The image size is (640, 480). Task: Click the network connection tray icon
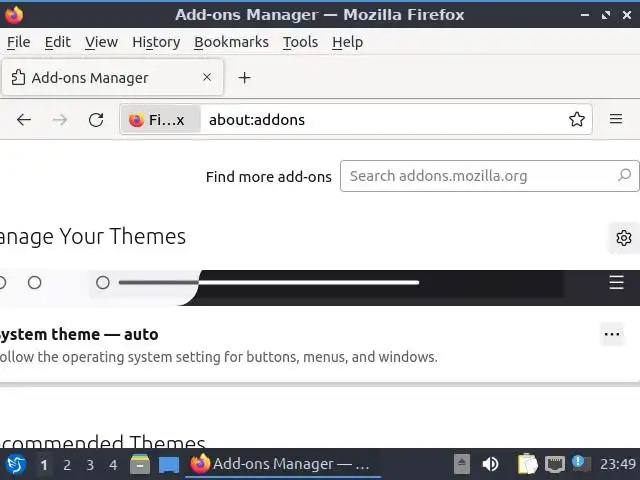[555, 464]
